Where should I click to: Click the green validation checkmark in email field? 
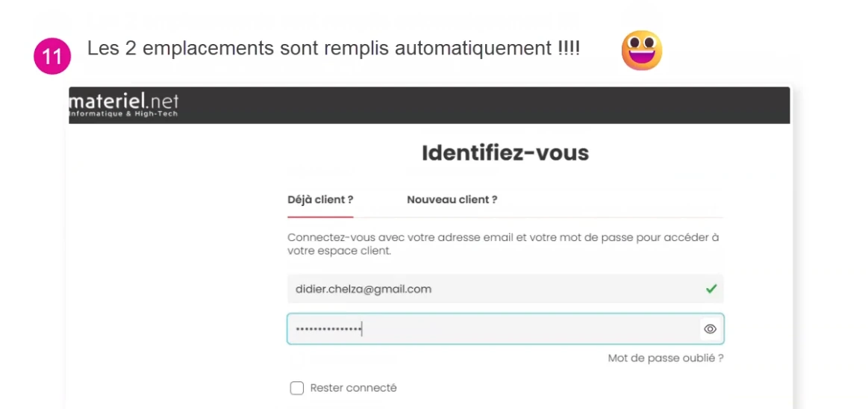[x=711, y=289]
